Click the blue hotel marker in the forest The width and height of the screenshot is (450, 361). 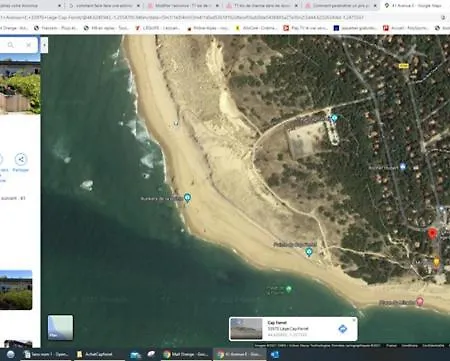pyautogui.click(x=403, y=166)
